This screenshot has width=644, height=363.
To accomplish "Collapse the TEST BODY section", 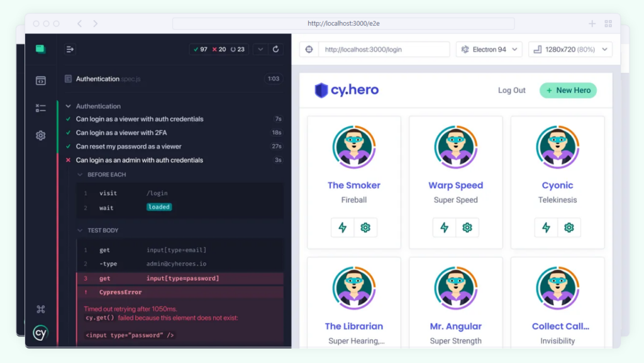I will [80, 230].
